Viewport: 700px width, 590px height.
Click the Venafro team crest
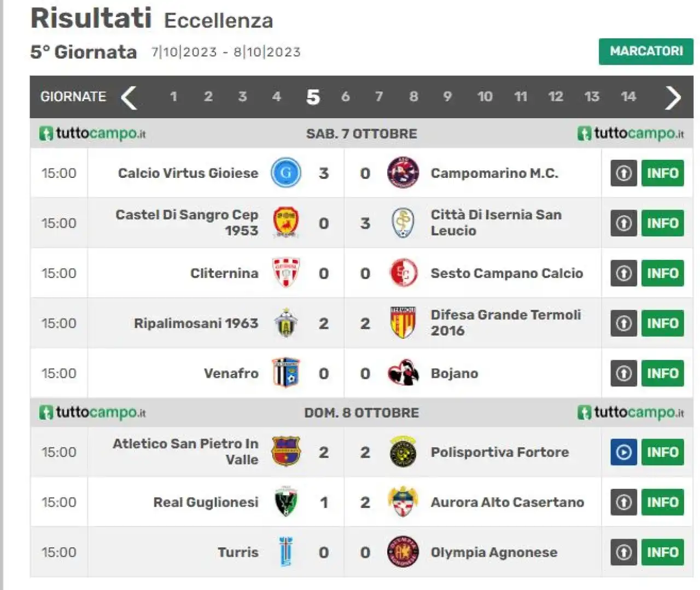(286, 373)
